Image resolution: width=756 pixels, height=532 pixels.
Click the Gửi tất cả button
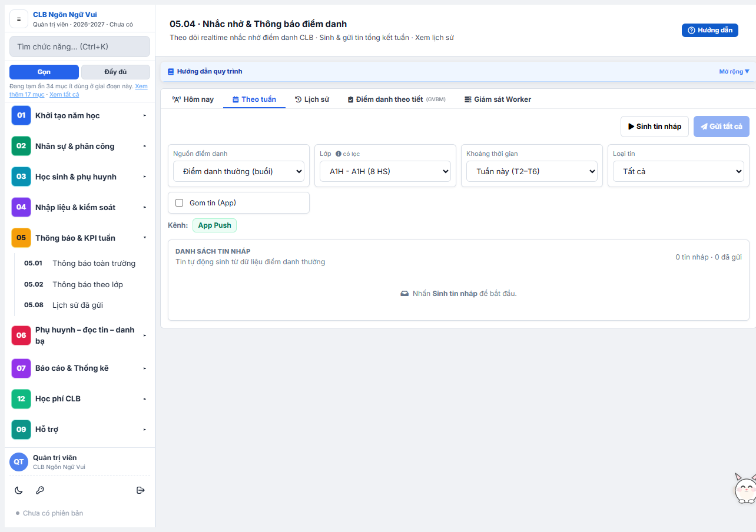pos(721,127)
